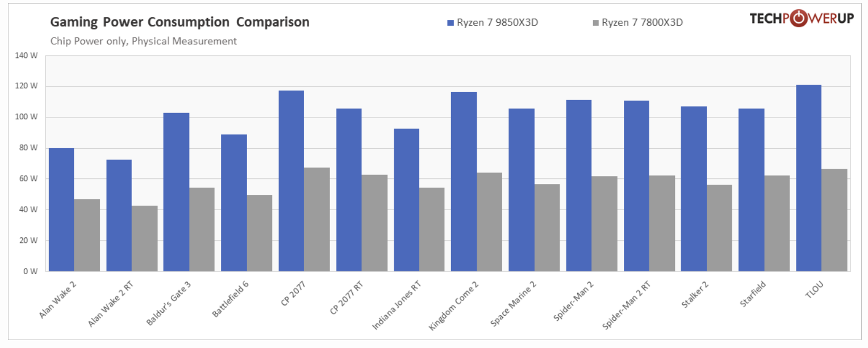Click the 40 W y-axis value
Screen dimensions: 868x348
28,210
